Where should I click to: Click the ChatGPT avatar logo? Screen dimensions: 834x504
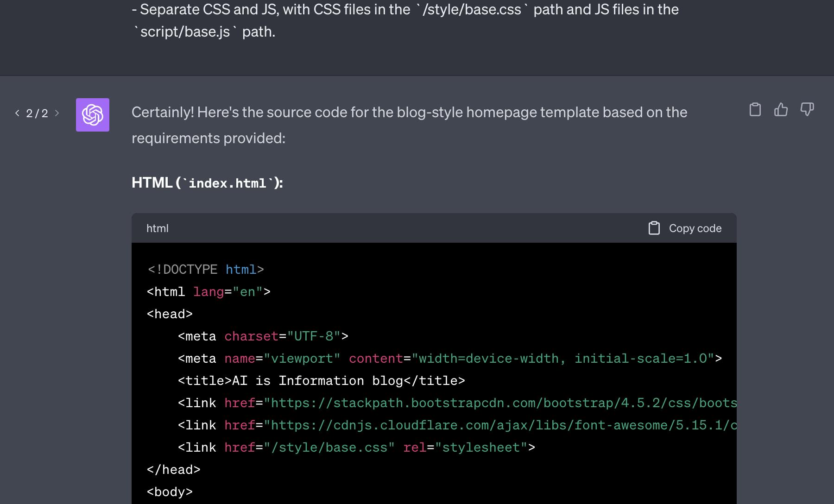[93, 115]
